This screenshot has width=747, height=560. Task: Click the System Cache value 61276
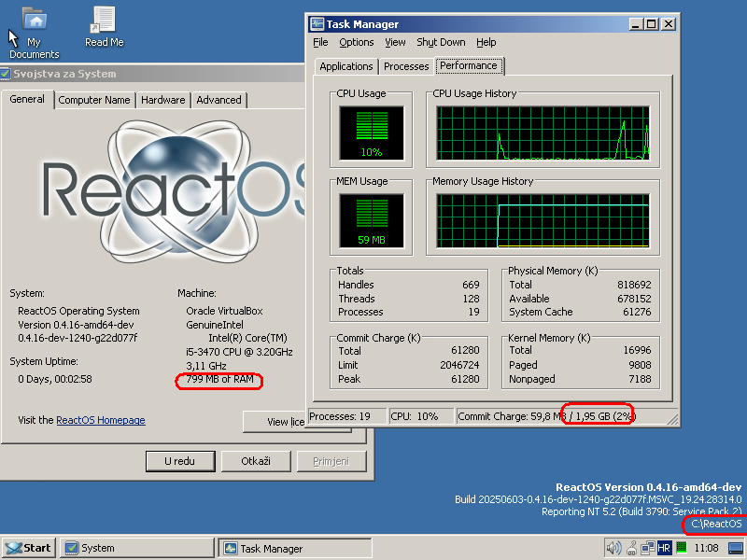click(x=637, y=312)
